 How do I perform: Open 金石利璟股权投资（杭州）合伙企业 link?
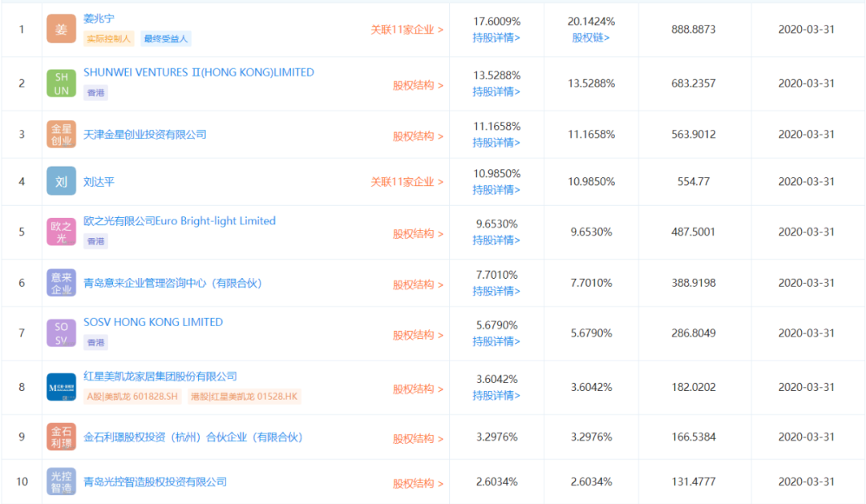coord(192,437)
